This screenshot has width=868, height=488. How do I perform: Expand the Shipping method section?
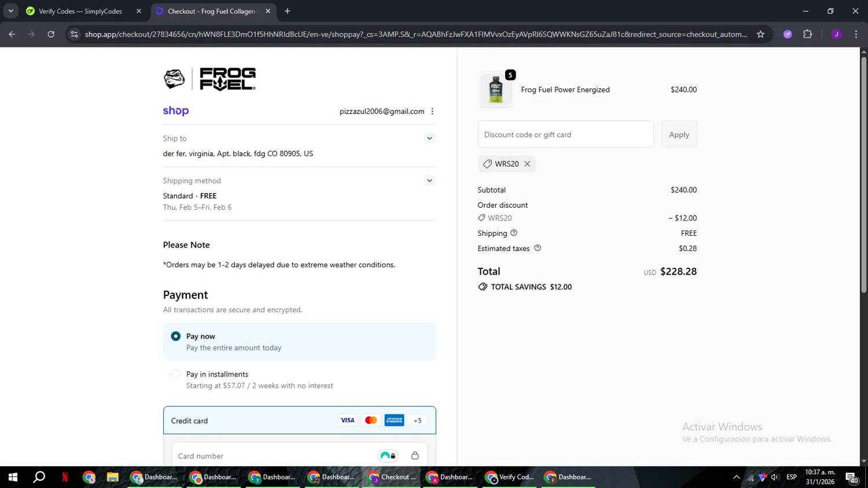(429, 180)
